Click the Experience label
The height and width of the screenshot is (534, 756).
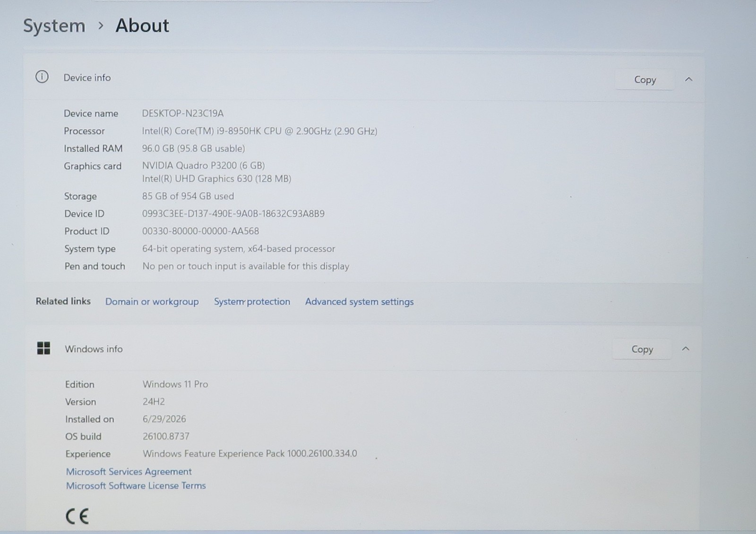(88, 454)
